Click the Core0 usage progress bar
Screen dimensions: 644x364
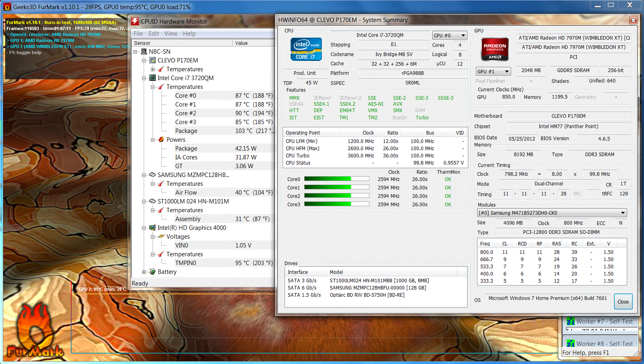[x=336, y=179]
